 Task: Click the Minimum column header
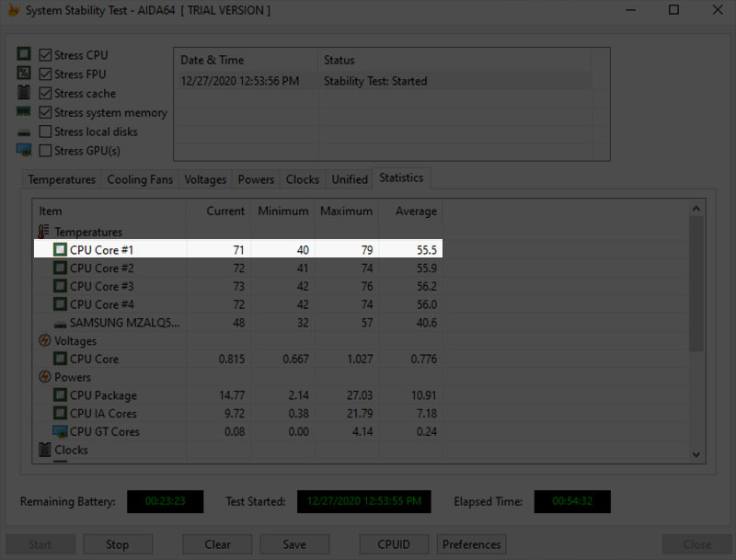(283, 211)
